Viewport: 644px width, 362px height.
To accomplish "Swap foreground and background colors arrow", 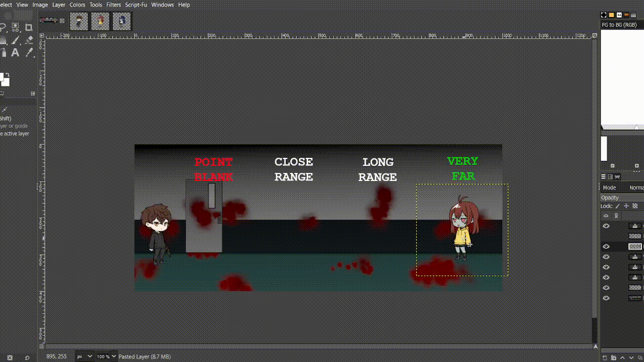I will tap(7, 74).
